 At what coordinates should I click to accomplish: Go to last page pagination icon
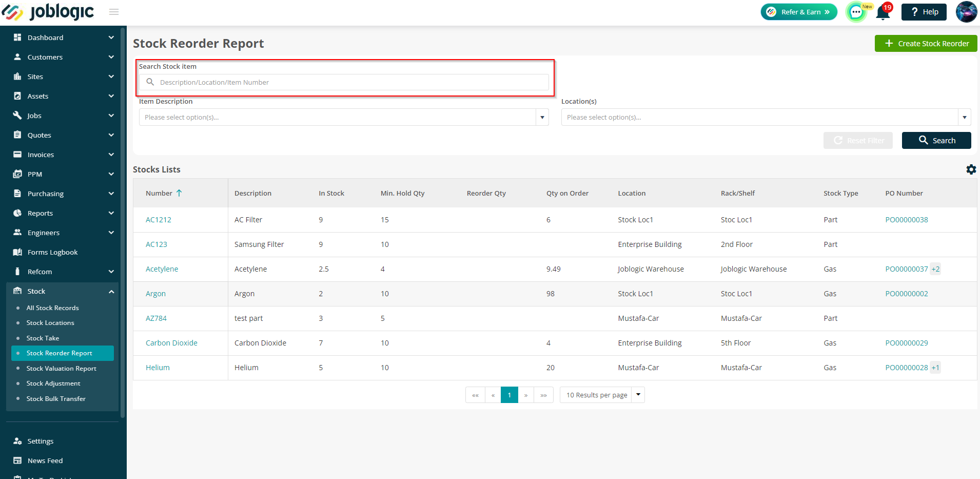[x=544, y=395]
